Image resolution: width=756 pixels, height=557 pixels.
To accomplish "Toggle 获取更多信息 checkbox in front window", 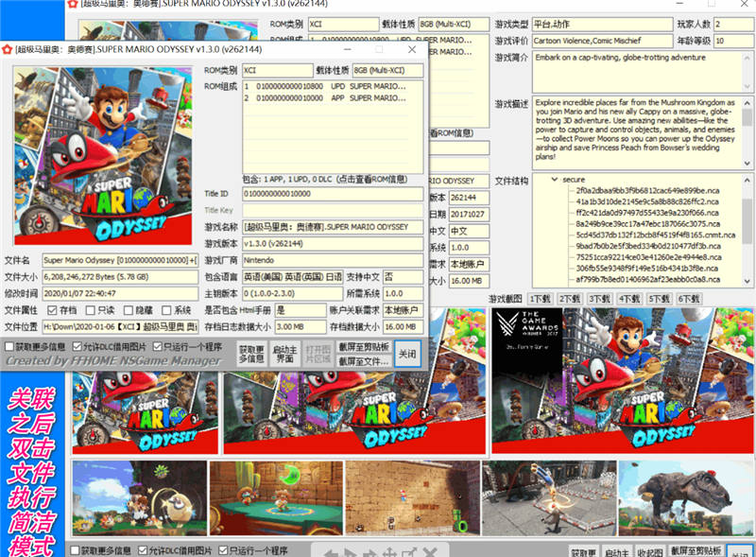I will click(9, 346).
